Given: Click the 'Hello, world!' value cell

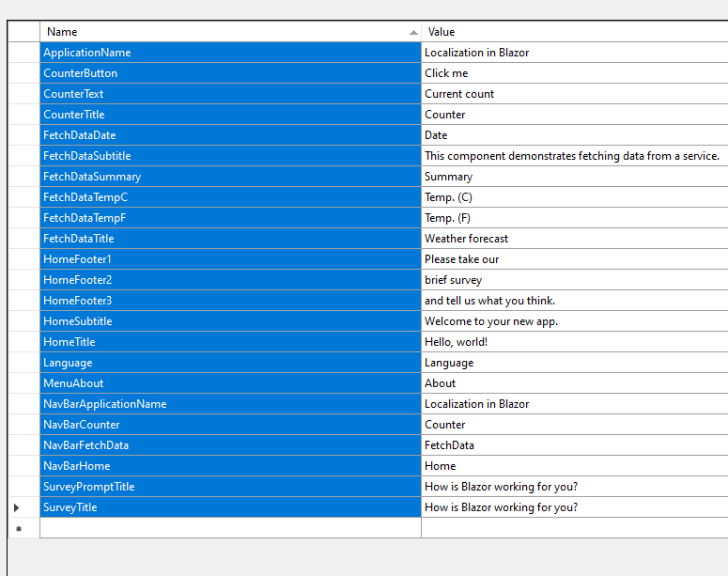Looking at the screenshot, I should click(574, 342).
